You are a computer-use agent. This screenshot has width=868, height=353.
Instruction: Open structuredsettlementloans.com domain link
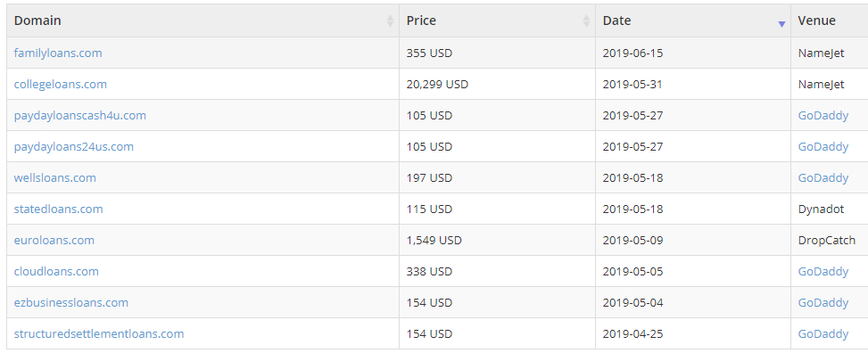point(99,334)
